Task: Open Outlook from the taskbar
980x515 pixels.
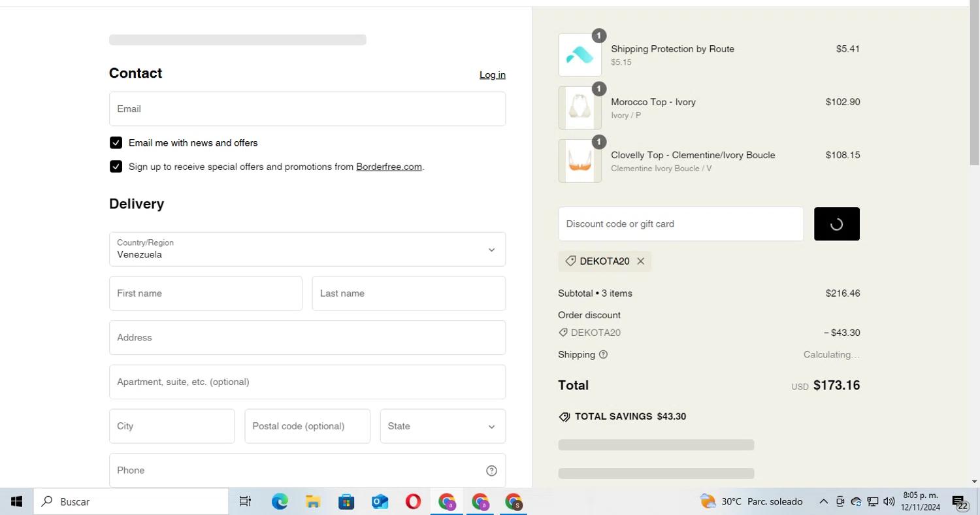Action: (x=380, y=502)
